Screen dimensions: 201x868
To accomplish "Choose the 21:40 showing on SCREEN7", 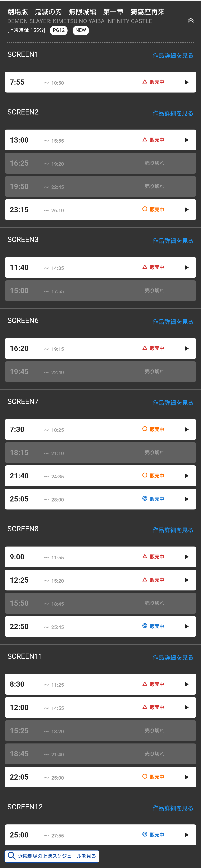I will pyautogui.click(x=100, y=476).
